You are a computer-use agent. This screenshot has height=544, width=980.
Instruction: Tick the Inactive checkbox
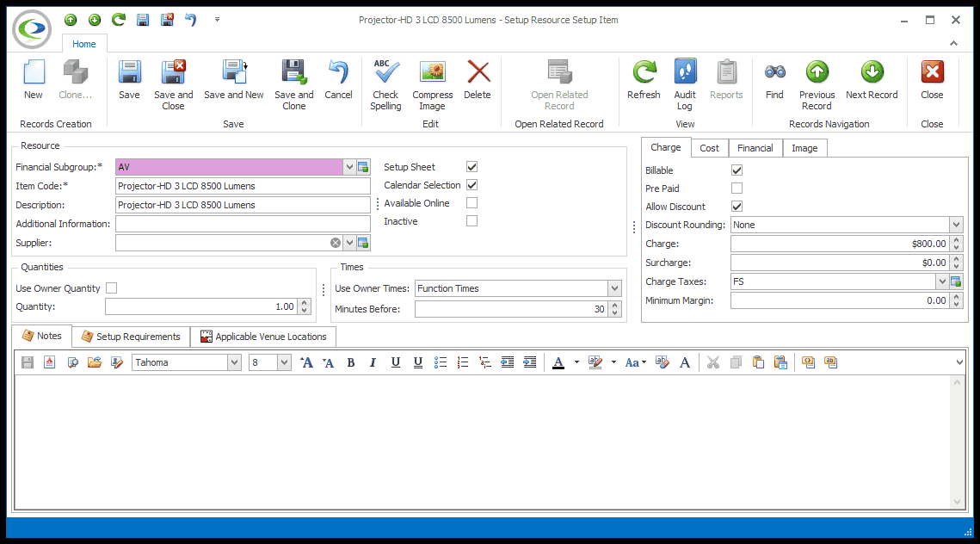click(472, 221)
